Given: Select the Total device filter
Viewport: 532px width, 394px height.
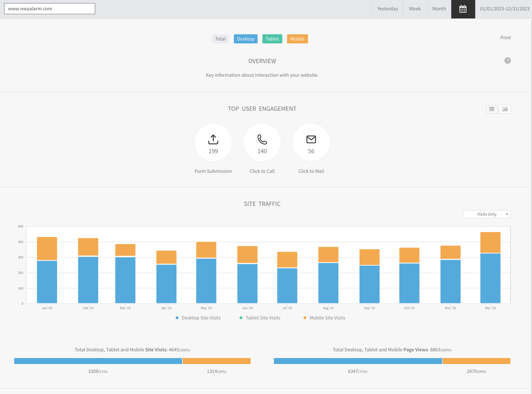Looking at the screenshot, I should 220,39.
